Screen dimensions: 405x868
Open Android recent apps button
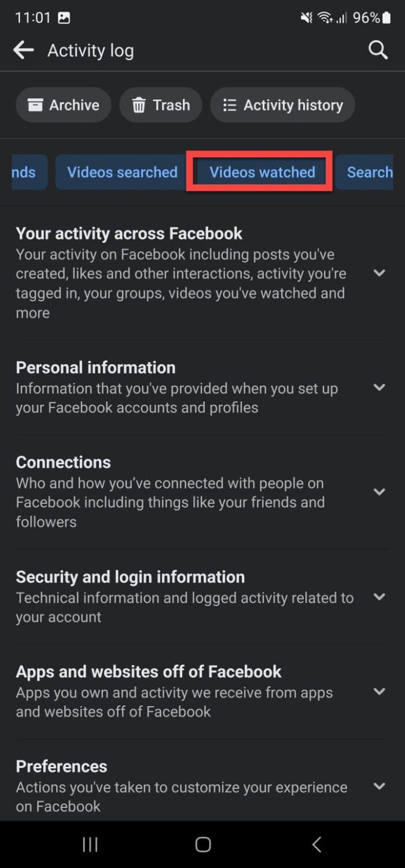pyautogui.click(x=90, y=844)
